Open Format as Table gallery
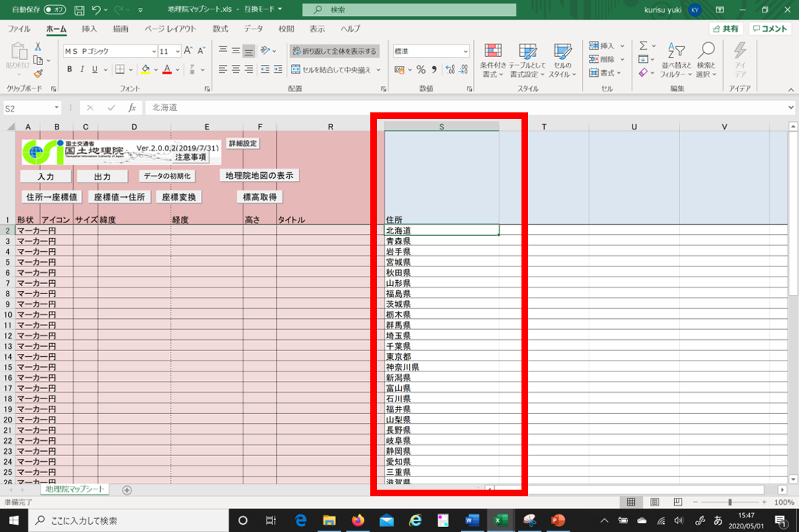 coord(527,61)
